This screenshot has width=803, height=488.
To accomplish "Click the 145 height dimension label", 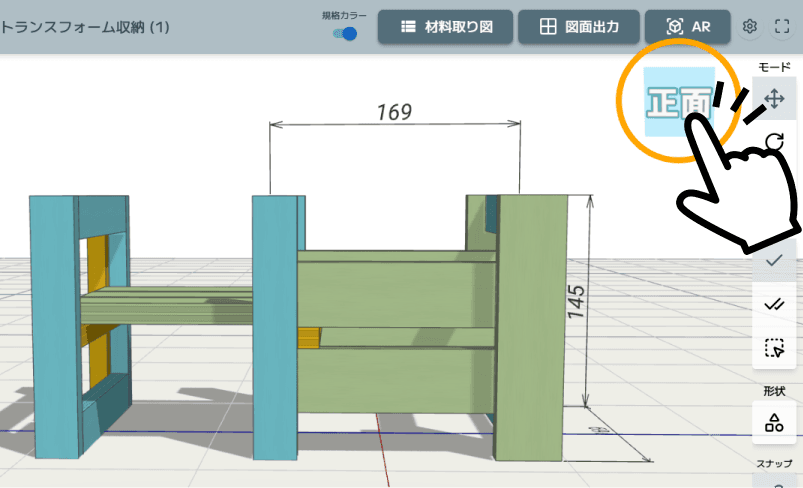I will 576,301.
